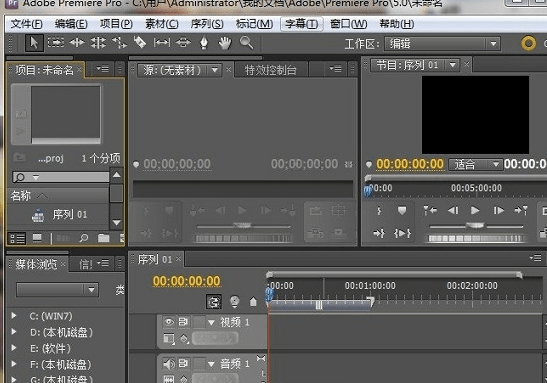Go to next edit point in program monitor

click(x=521, y=211)
